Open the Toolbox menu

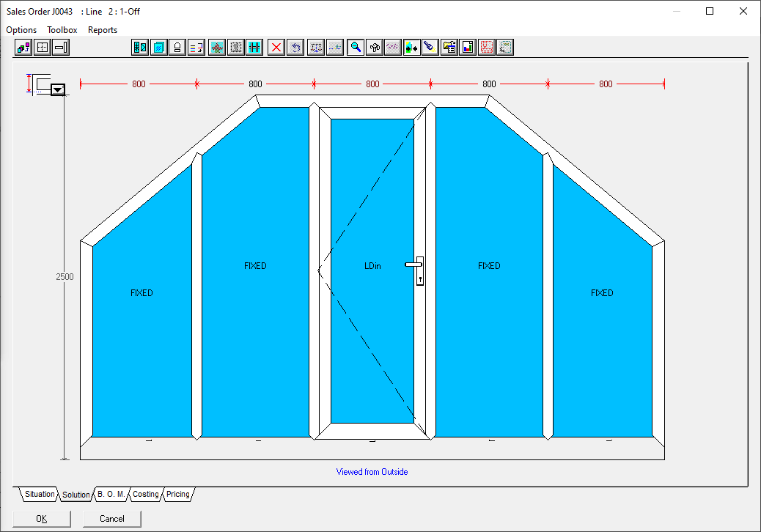62,30
